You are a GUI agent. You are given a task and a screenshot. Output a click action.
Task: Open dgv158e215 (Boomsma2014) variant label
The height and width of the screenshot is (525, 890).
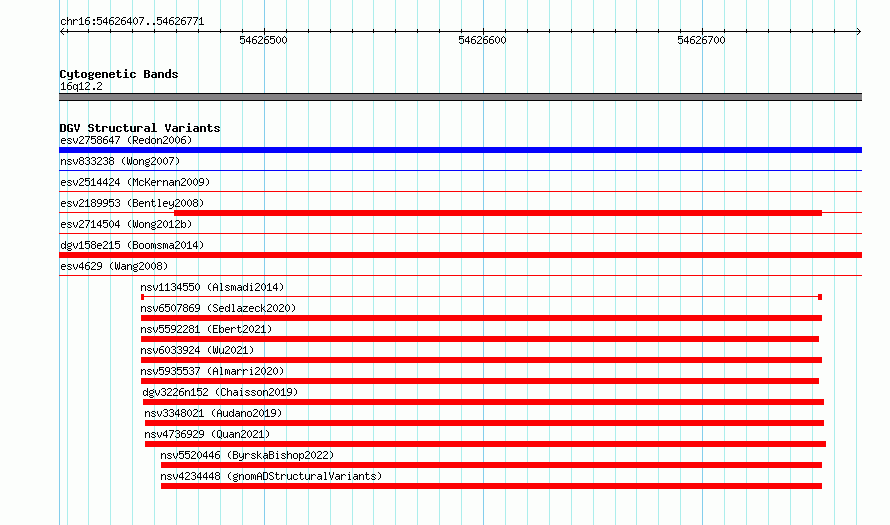(132, 245)
